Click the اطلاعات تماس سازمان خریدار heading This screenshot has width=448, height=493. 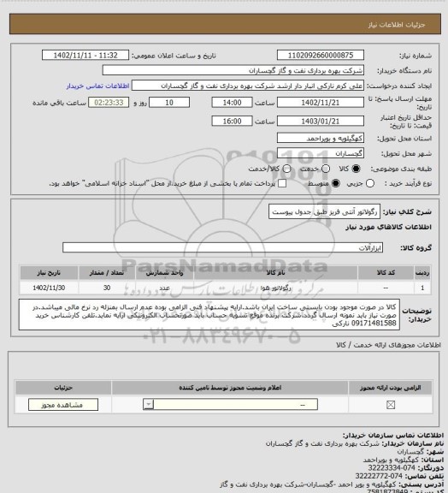393,436
